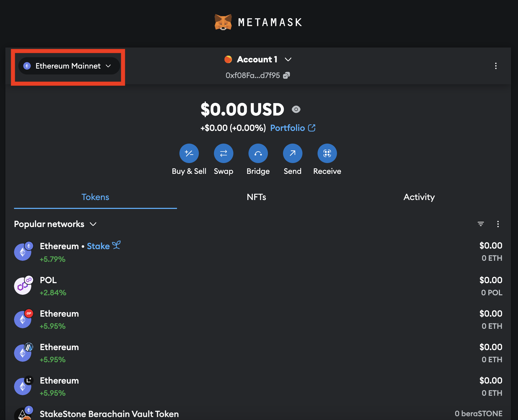The image size is (518, 420).
Task: Open the Ethereum Mainnet network selector
Action: tap(69, 66)
